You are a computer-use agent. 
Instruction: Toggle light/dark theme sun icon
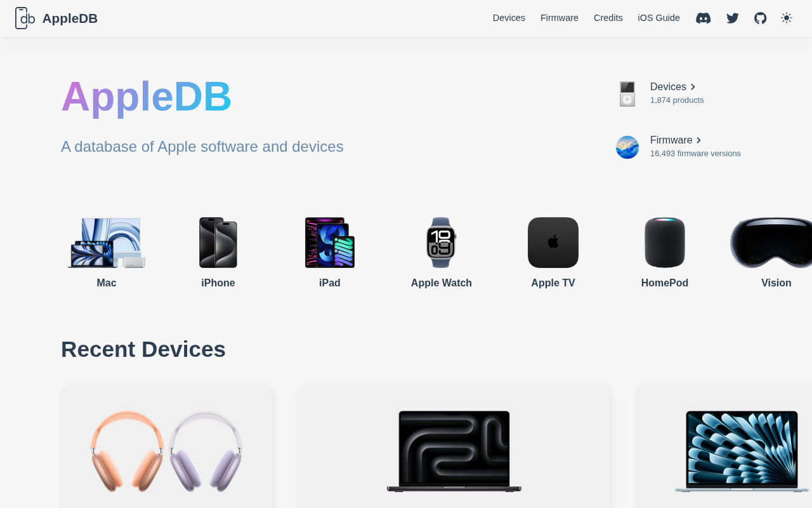pos(787,18)
